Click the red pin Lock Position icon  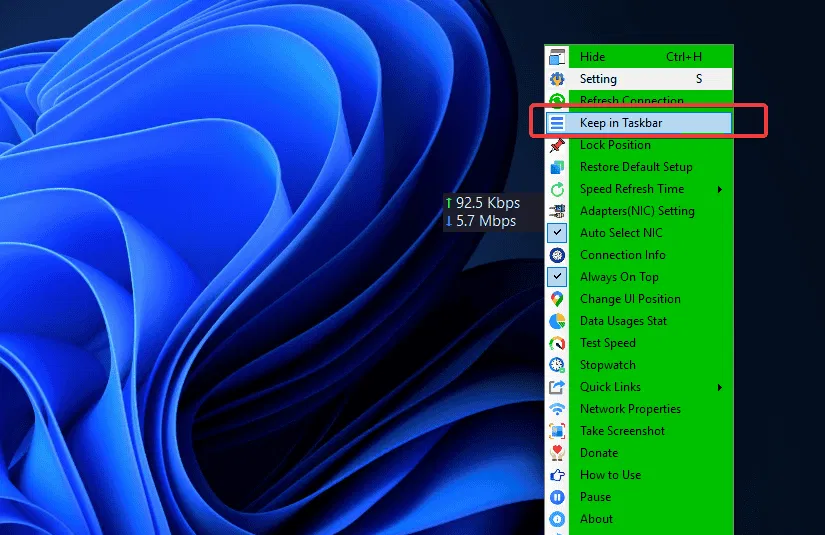coord(557,145)
